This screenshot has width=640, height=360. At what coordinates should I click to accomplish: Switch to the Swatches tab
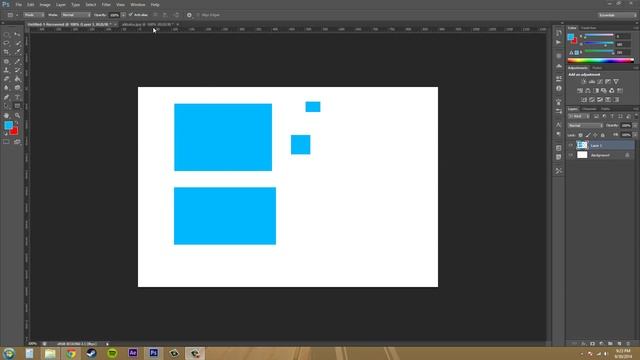click(x=589, y=28)
